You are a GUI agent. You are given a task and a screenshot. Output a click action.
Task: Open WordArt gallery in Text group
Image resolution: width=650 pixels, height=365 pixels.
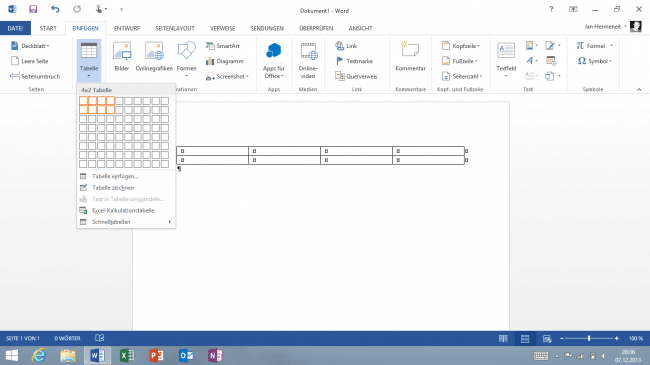coord(531,61)
